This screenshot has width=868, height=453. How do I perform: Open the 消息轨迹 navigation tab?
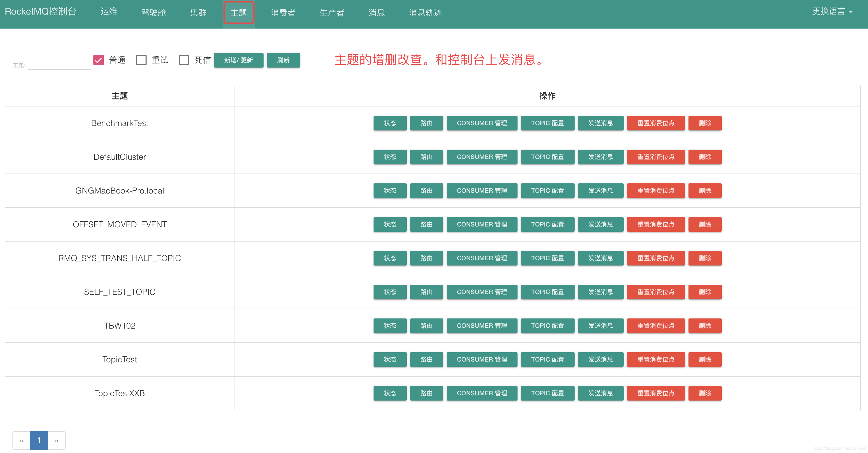click(x=425, y=13)
